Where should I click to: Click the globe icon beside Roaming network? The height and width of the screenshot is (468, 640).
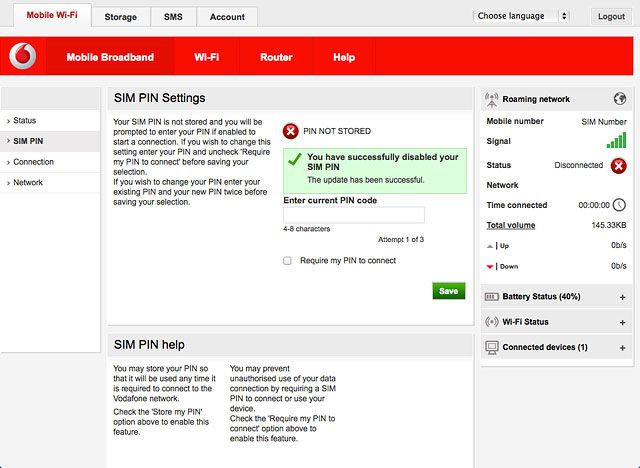click(x=620, y=98)
